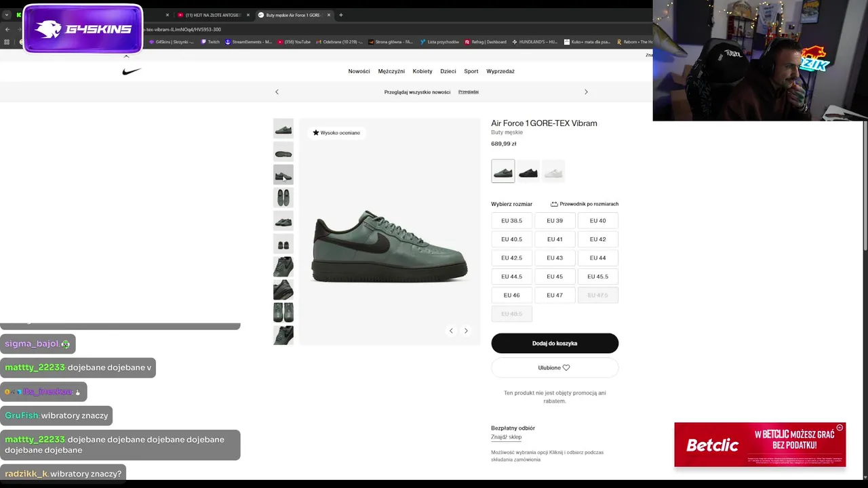Select size EU 44
Screen dimensions: 868x488
597,258
